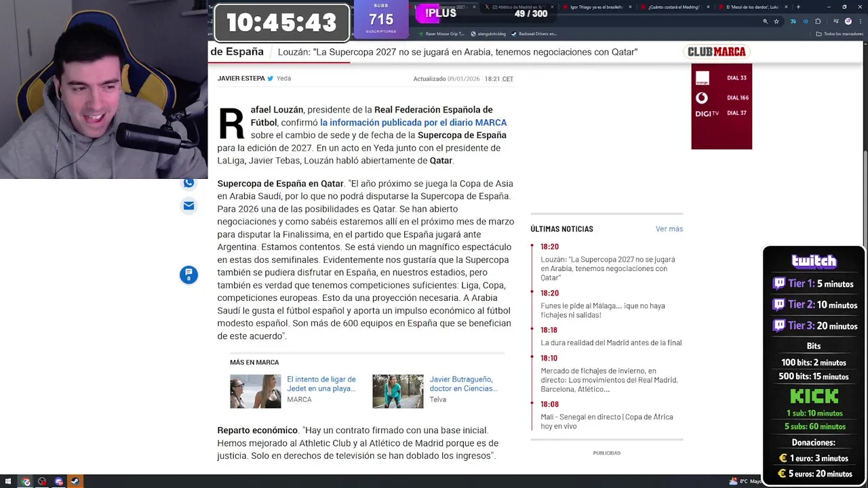Share the article via WhatsApp icon
The image size is (868, 488).
click(x=189, y=183)
